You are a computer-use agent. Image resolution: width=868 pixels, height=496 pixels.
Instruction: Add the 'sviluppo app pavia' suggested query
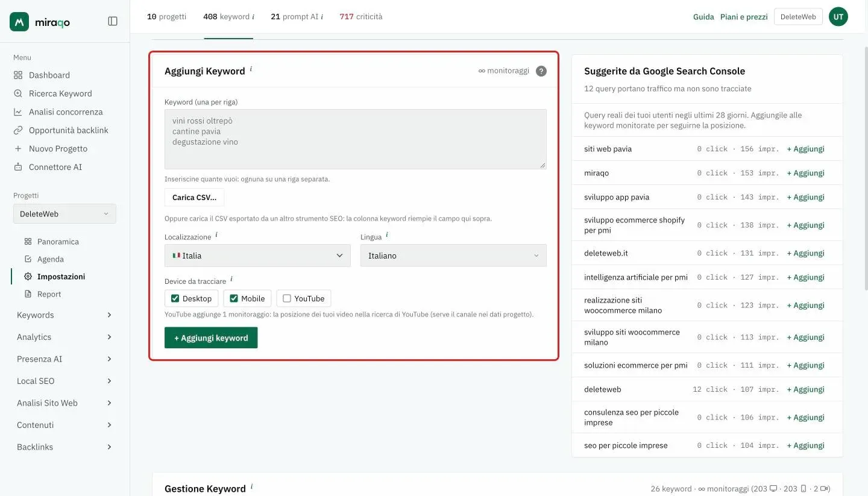click(805, 197)
